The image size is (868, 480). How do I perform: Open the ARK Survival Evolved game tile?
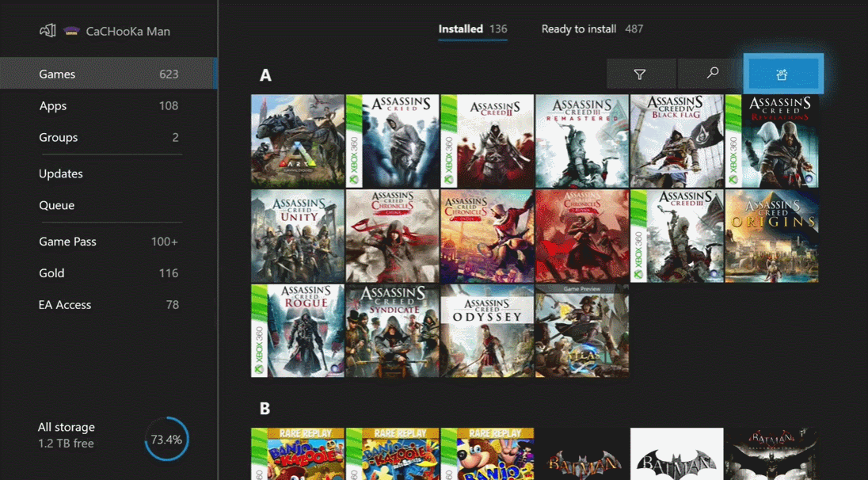point(298,141)
